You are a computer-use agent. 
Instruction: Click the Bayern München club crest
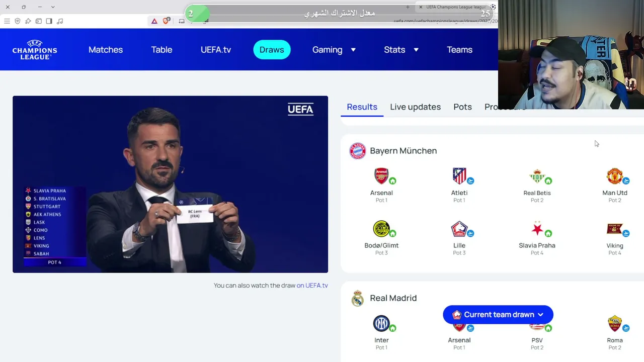pos(358,151)
